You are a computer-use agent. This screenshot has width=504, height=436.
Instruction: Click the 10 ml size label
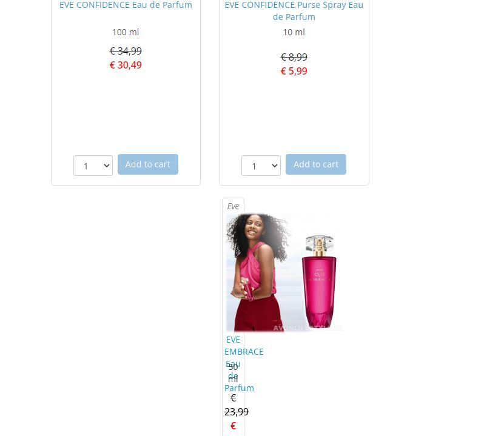294,32
